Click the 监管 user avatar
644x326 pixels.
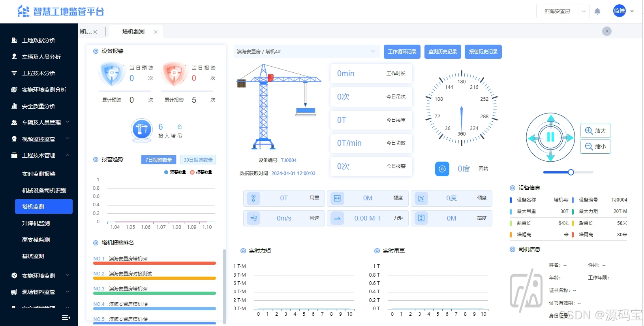point(619,11)
